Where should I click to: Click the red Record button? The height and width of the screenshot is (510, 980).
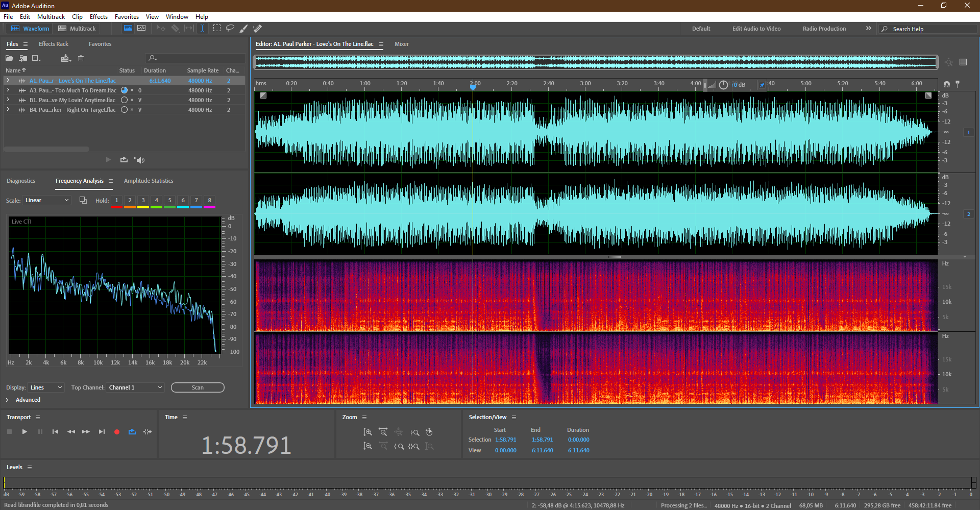117,432
